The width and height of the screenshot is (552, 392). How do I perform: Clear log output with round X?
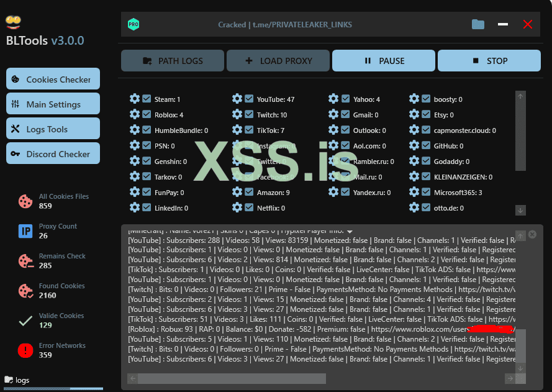pyautogui.click(x=532, y=234)
